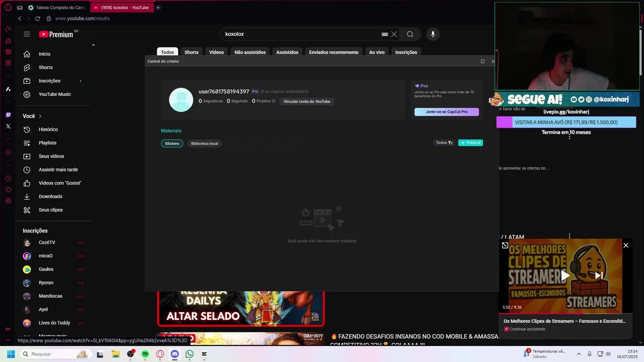Click the user profile avatar in Central do criador
The width and height of the screenshot is (644, 362).
click(181, 100)
